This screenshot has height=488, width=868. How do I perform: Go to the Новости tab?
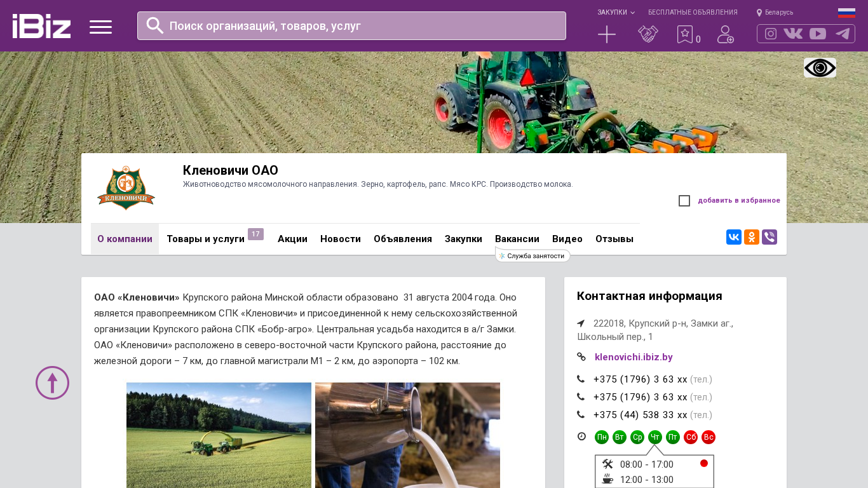click(341, 239)
